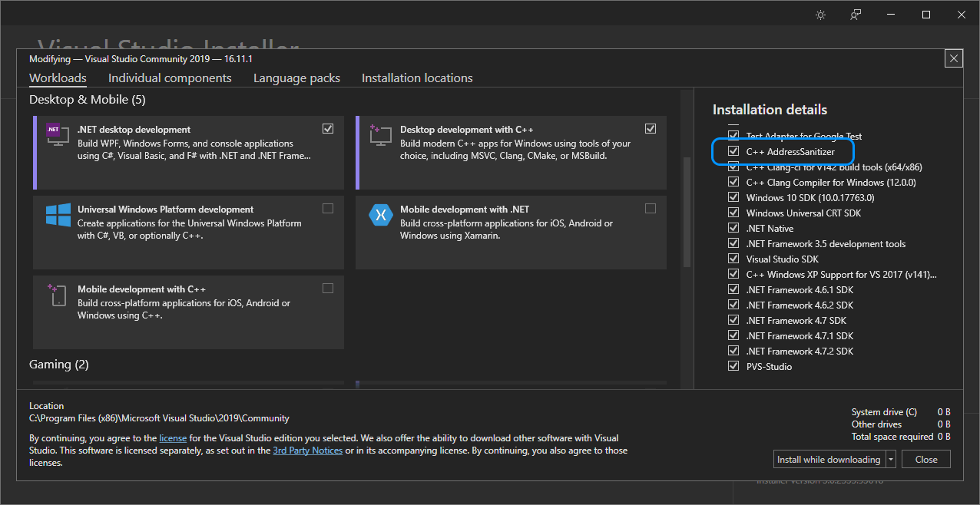
Task: Click the System drive (C) label
Action: coord(884,412)
